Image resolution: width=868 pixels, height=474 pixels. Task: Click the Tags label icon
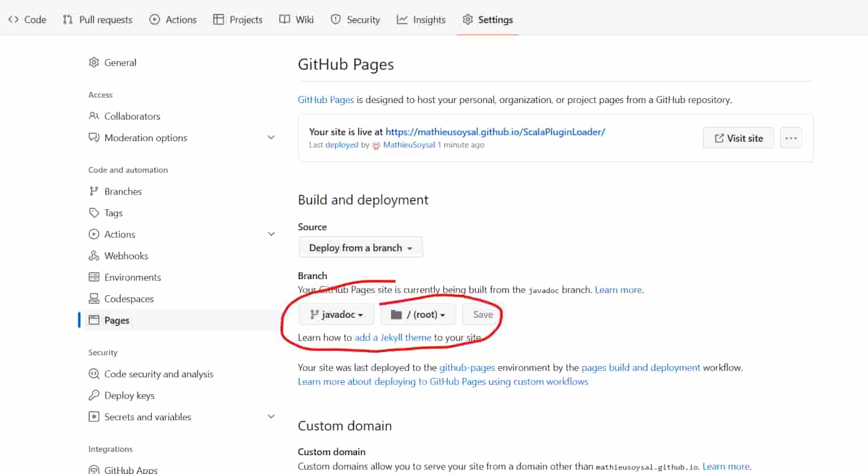(94, 213)
